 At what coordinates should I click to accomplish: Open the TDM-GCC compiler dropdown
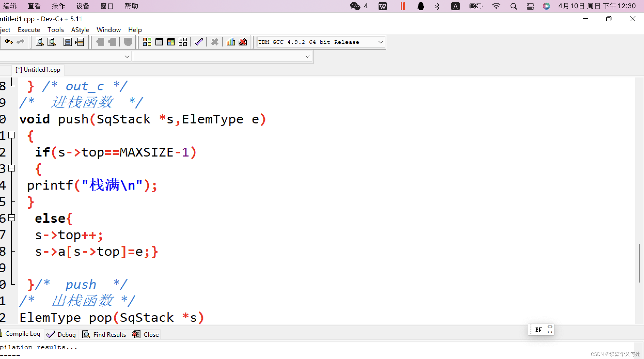(x=380, y=42)
